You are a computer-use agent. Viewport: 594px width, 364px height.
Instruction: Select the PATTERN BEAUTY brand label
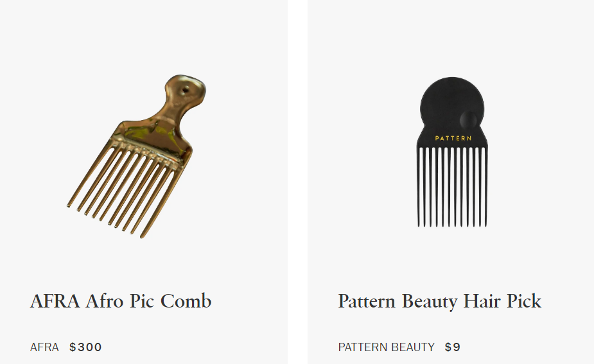click(x=387, y=347)
